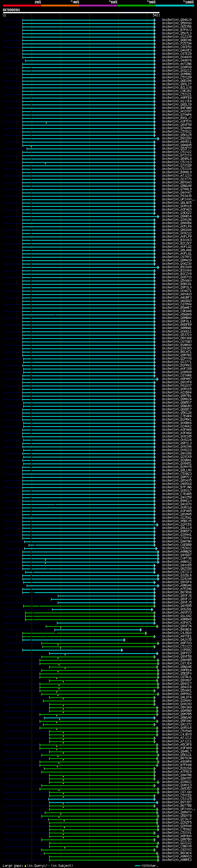Select hit UniRef100_Q5DVU0

point(177,23)
